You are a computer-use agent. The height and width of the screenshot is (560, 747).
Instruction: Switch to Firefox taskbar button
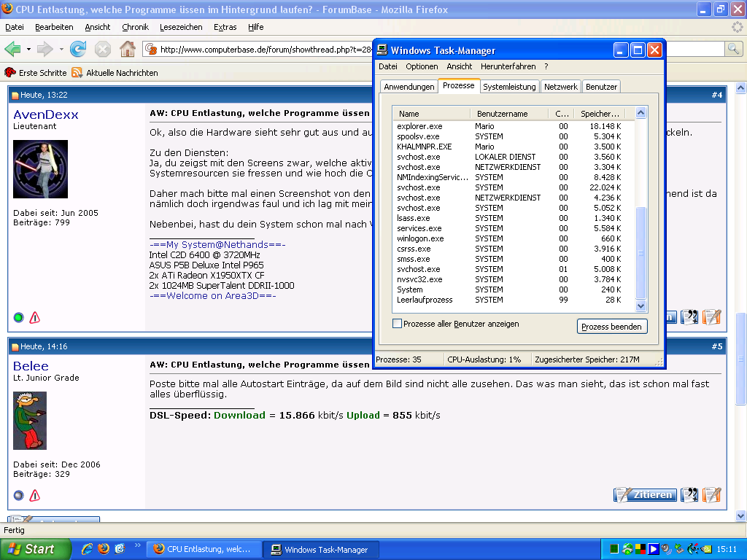tap(204, 549)
